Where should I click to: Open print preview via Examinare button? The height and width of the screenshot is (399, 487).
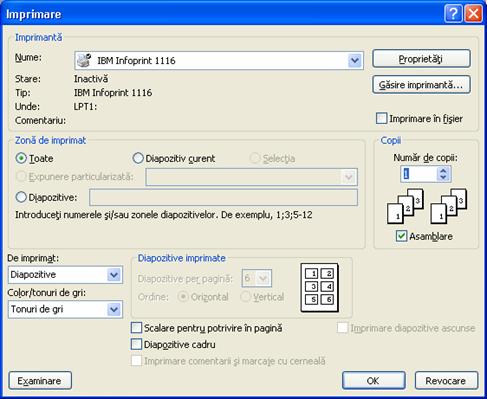pos(40,381)
